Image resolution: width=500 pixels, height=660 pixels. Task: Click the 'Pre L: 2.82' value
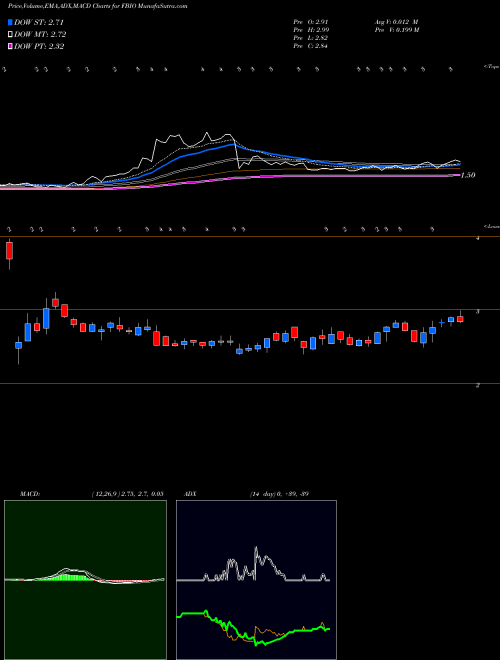[x=311, y=38]
